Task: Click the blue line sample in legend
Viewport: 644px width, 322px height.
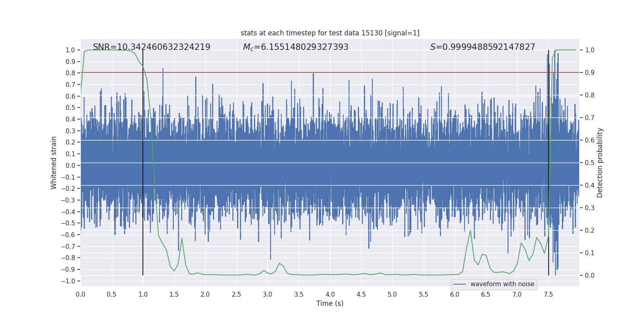Action: point(459,284)
